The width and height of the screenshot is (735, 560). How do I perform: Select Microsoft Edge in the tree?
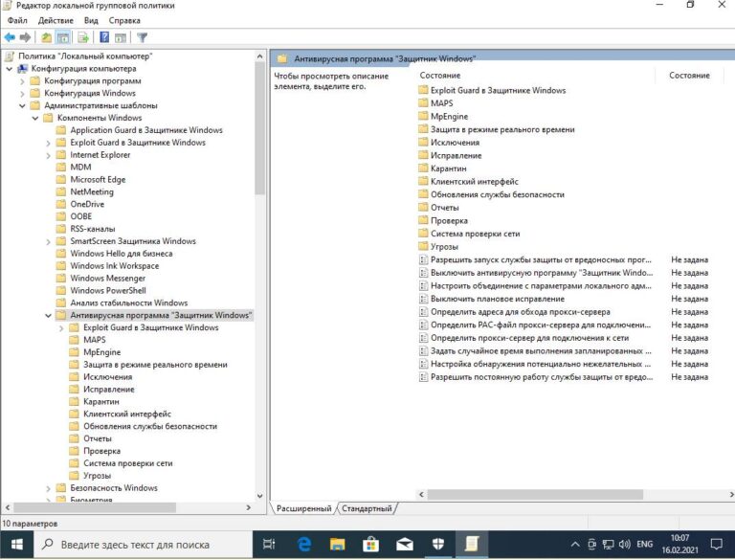[98, 180]
